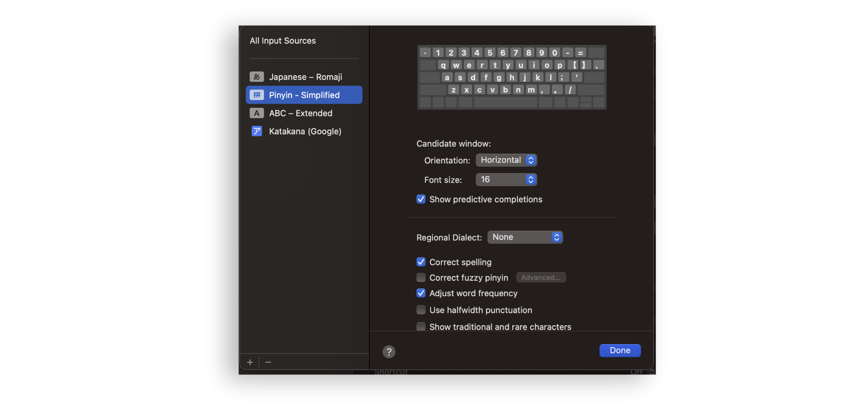The image size is (868, 410).
Task: Open help with question mark button
Action: (389, 352)
